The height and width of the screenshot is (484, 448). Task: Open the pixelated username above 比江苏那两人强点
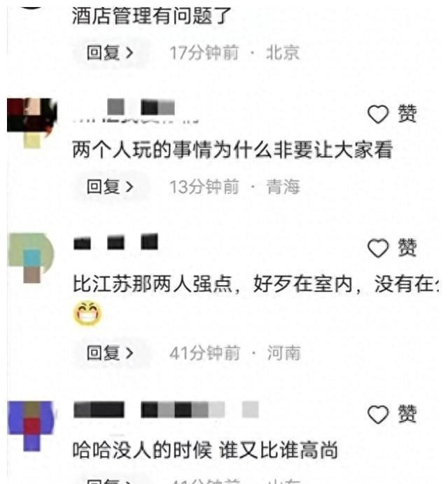pos(115,242)
